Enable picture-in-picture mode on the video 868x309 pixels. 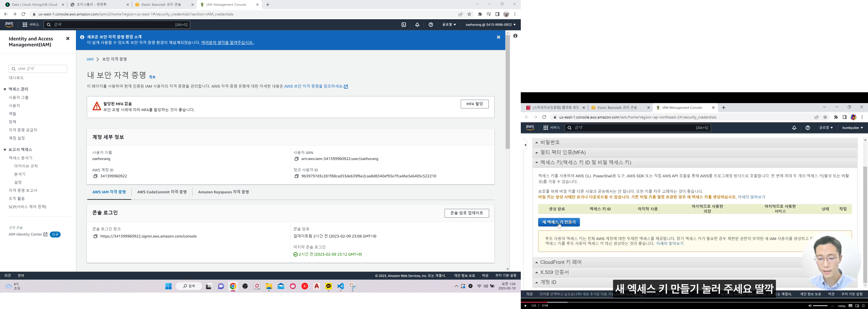coord(857,306)
